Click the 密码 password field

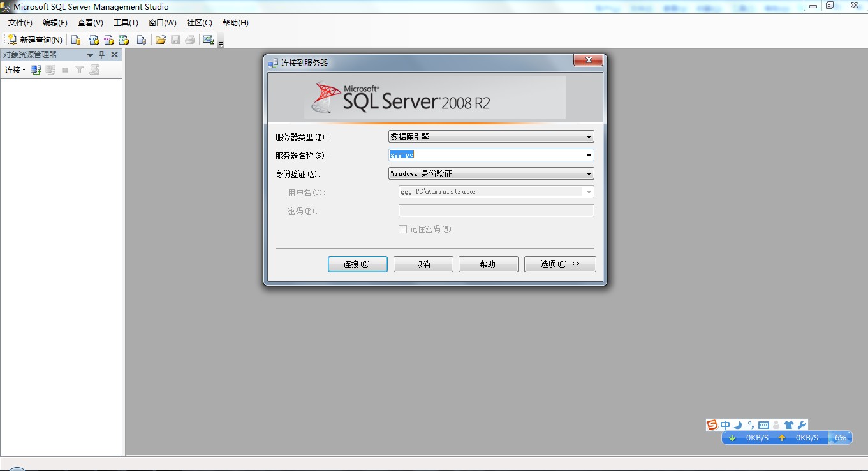496,210
